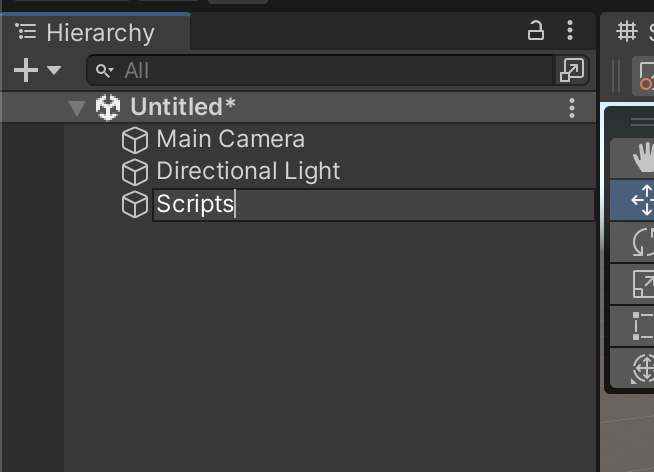Click the Unity scene icon beside Untitled
This screenshot has width=654, height=472.
[x=108, y=107]
